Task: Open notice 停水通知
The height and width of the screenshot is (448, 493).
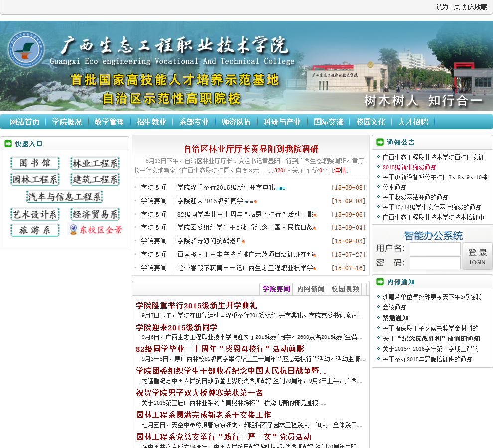Action: click(x=394, y=187)
